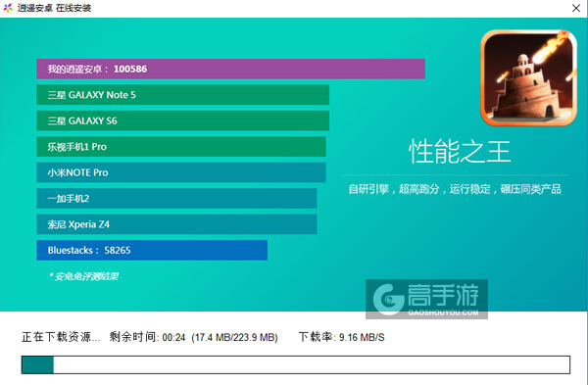Close the 逍遥安卓 installer window

coord(576,8)
